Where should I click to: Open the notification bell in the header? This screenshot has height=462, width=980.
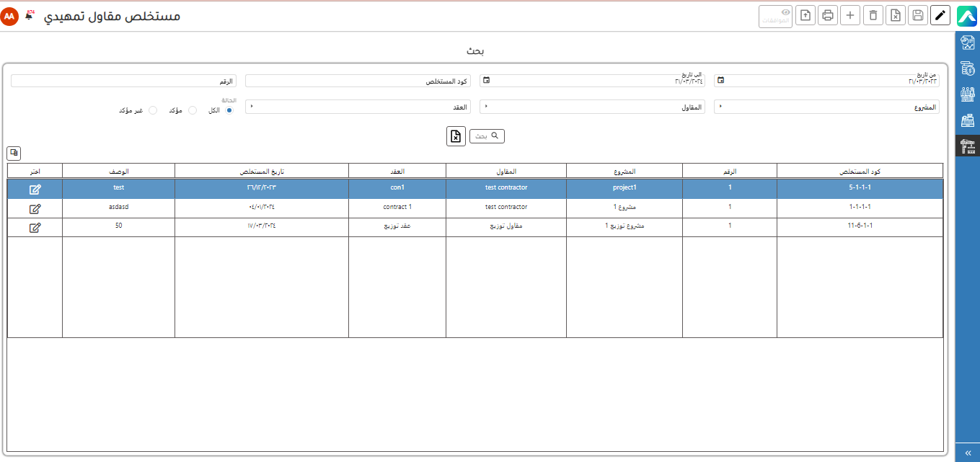point(29,15)
